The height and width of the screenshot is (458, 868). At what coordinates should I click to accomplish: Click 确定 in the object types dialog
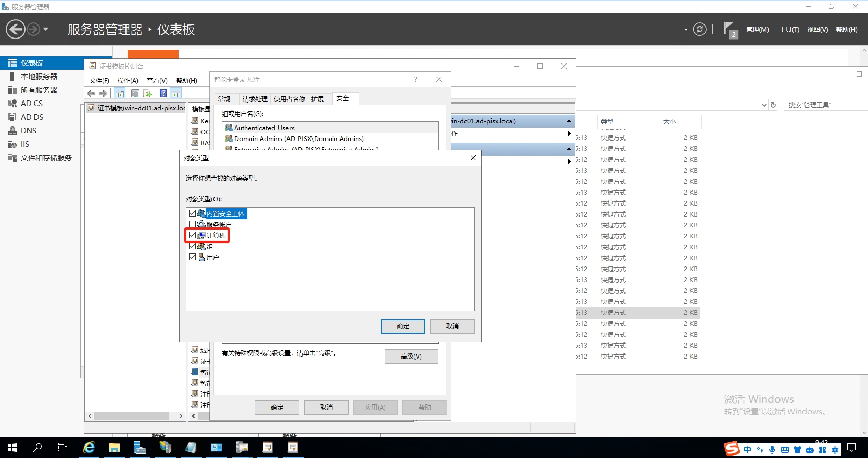[402, 326]
